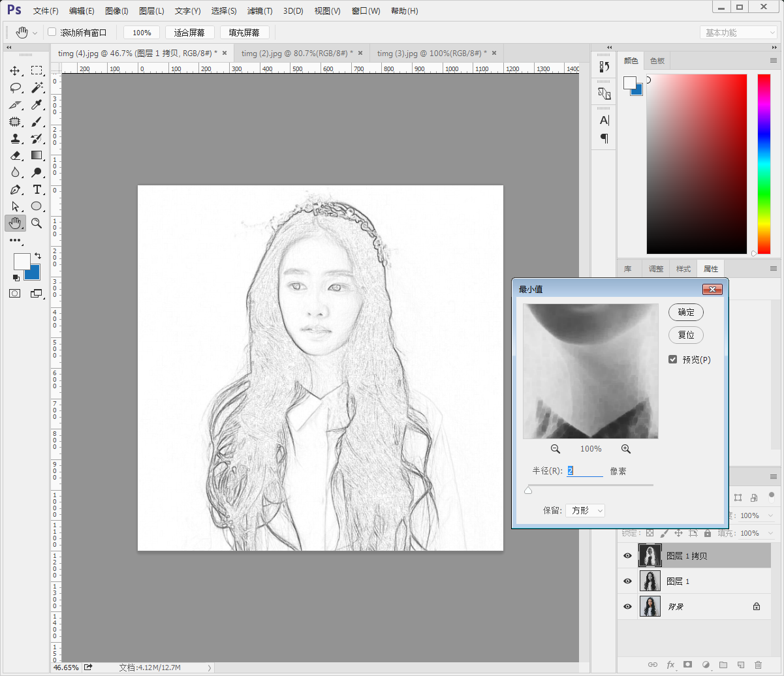Select the Brush tool

[37, 121]
